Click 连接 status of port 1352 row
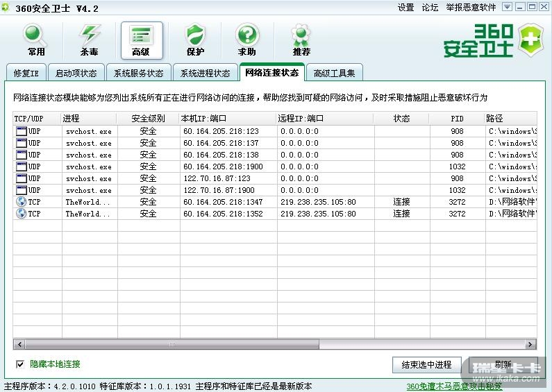The width and height of the screenshot is (552, 392). [x=402, y=214]
